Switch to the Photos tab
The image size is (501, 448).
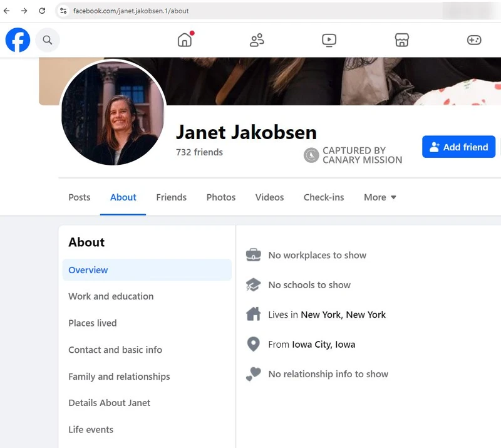(x=220, y=197)
